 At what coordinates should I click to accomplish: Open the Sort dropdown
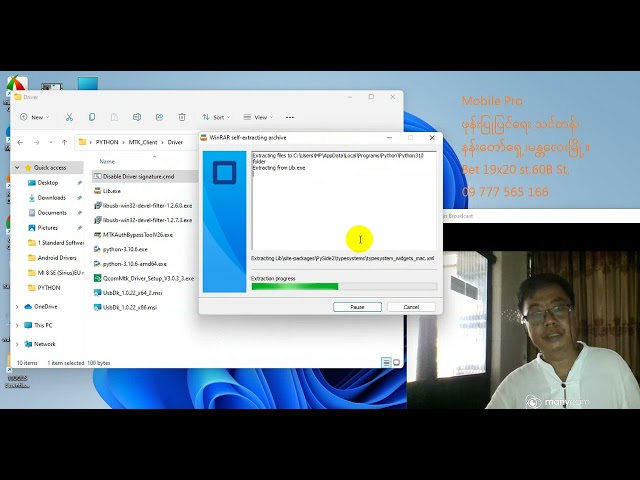pos(216,118)
